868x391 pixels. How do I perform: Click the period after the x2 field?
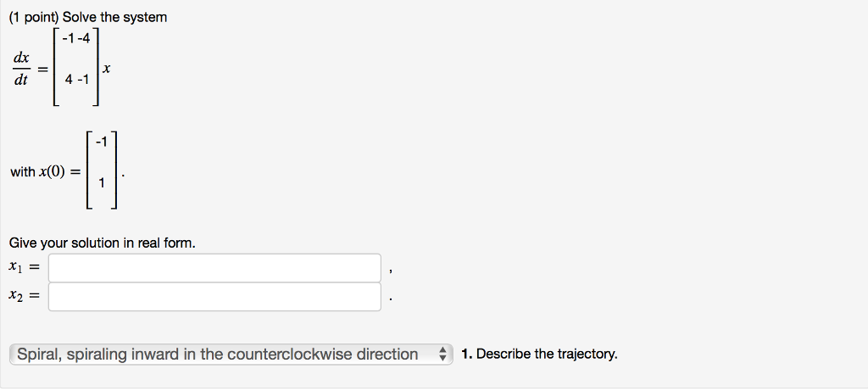coord(391,299)
